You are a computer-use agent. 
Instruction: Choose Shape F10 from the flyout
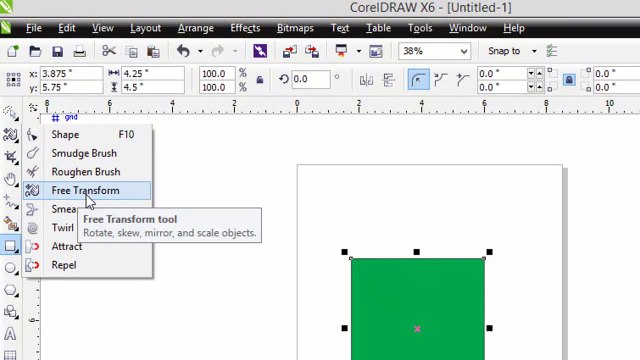coord(87,135)
